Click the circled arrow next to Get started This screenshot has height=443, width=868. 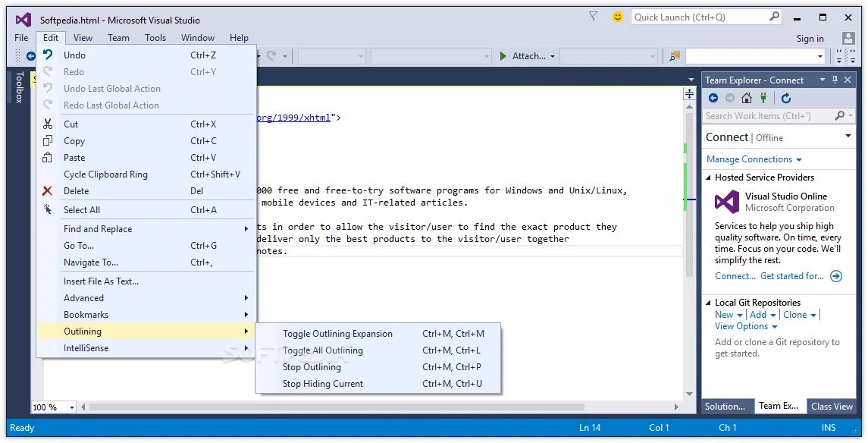(836, 276)
